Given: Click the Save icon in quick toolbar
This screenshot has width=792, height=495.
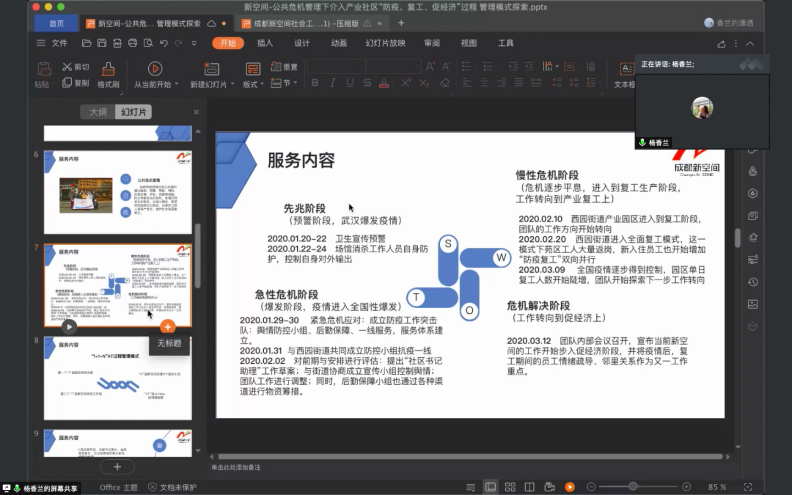Looking at the screenshot, I should (x=102, y=43).
